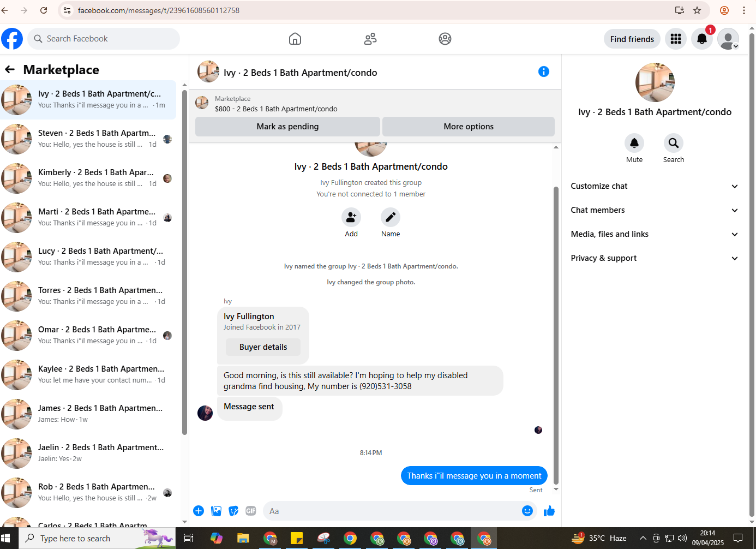Open the Marketplace listing $800 2 Beds link
This screenshot has width=756, height=549.
[x=276, y=109]
